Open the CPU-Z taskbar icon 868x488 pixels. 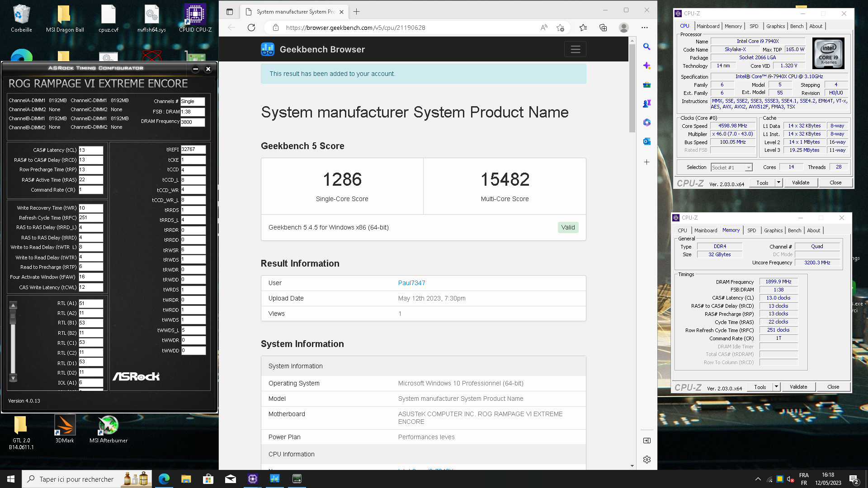(253, 479)
